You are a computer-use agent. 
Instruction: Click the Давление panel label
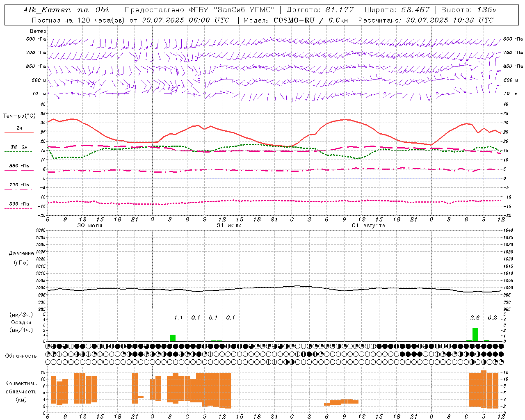click(x=21, y=253)
